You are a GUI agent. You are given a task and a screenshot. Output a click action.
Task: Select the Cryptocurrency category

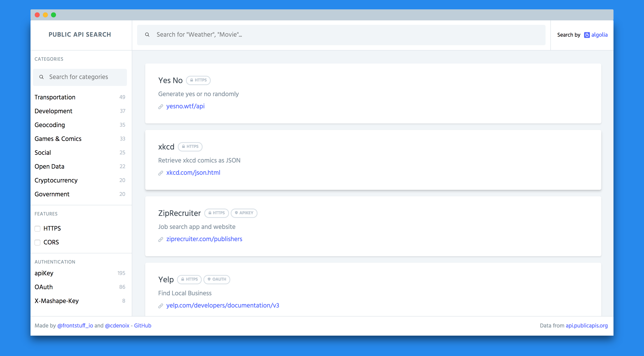click(x=56, y=180)
